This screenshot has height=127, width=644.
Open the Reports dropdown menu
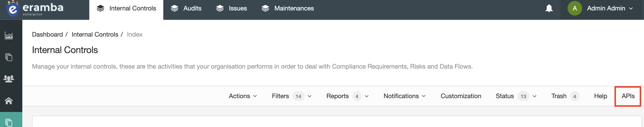[347, 96]
